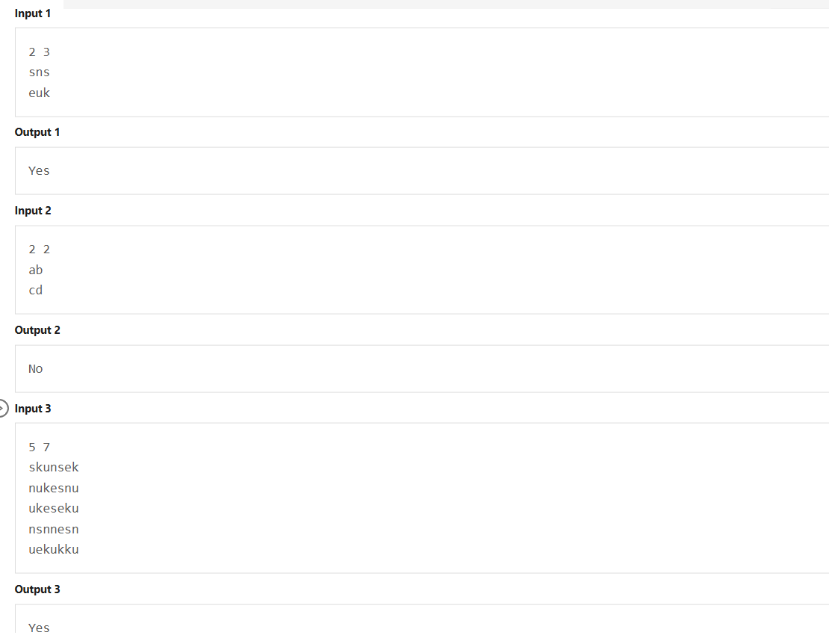Screen dimensions: 829x644
Task: Click the '5 7' line in Input 3
Action: click(39, 448)
